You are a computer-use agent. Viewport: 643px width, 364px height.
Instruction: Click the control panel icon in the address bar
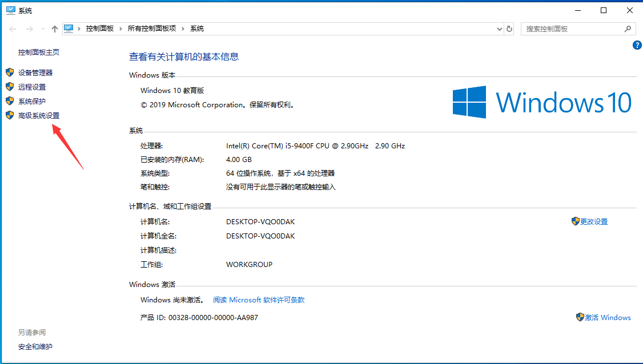tap(69, 28)
